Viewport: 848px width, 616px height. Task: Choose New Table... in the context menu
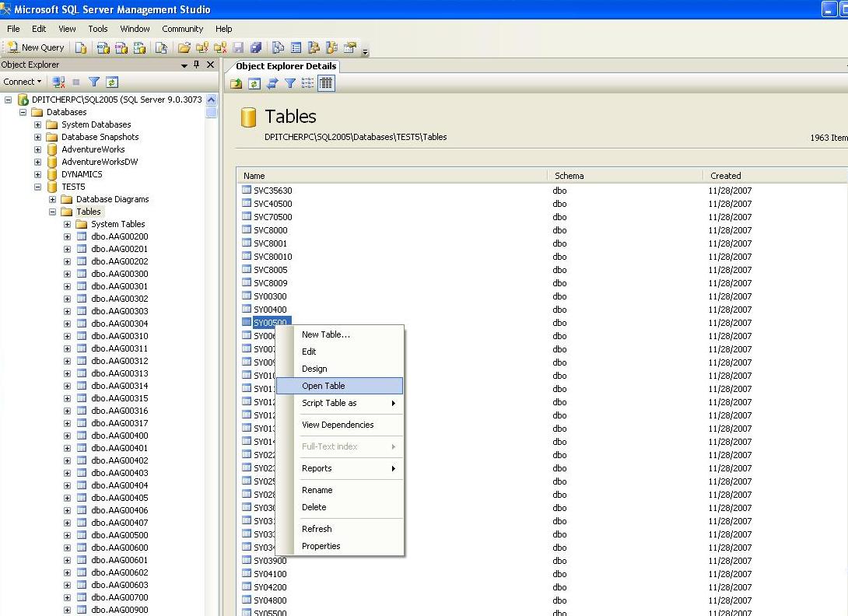(x=340, y=334)
